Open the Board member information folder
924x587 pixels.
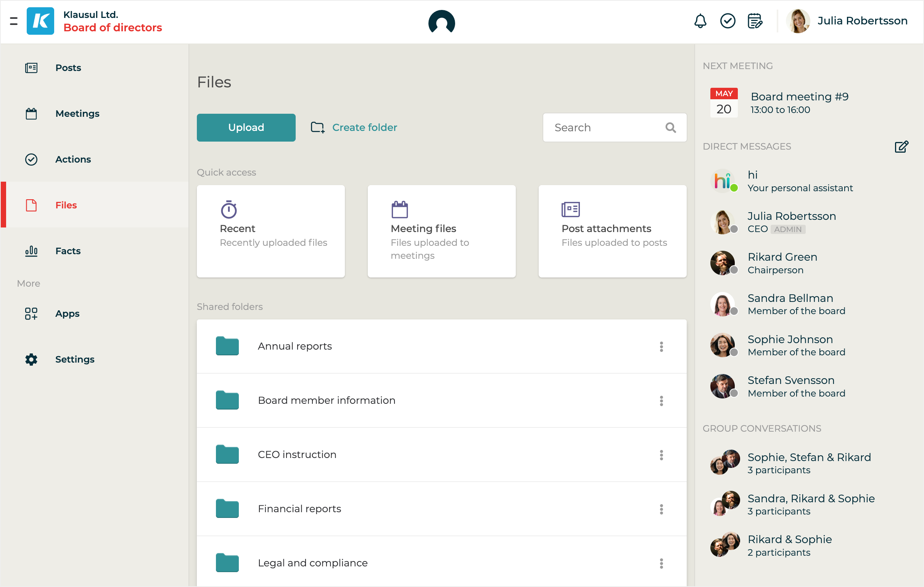tap(326, 400)
